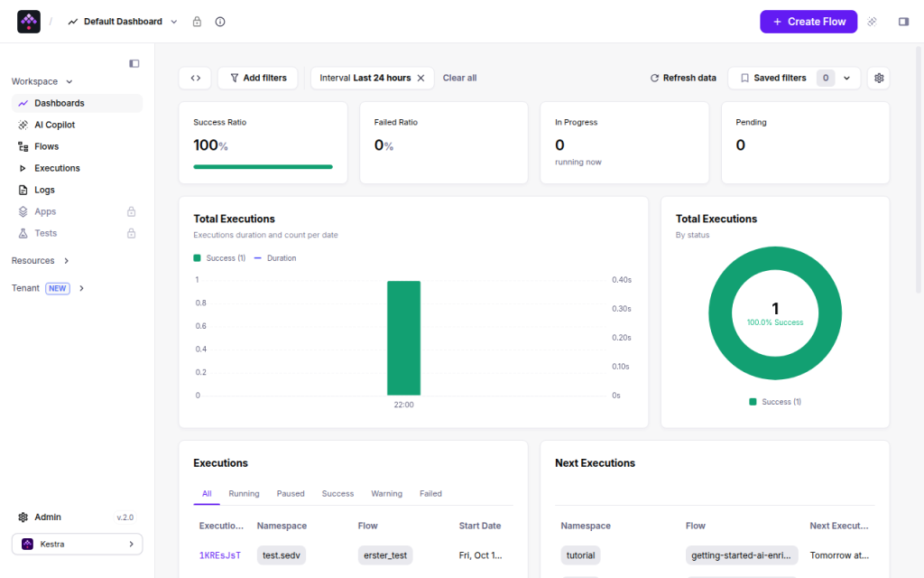Click the lock icon on Tests row
924x578 pixels.
132,233
